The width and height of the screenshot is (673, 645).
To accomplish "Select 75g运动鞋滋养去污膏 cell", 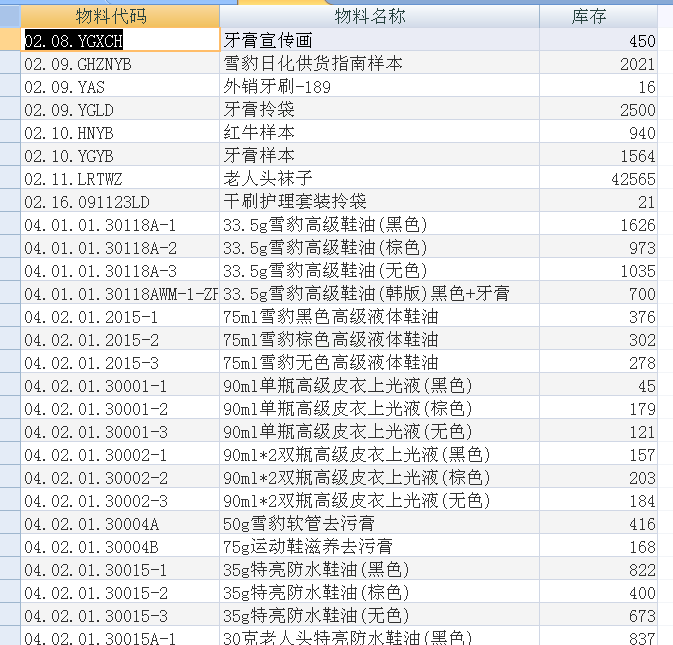I will click(379, 547).
